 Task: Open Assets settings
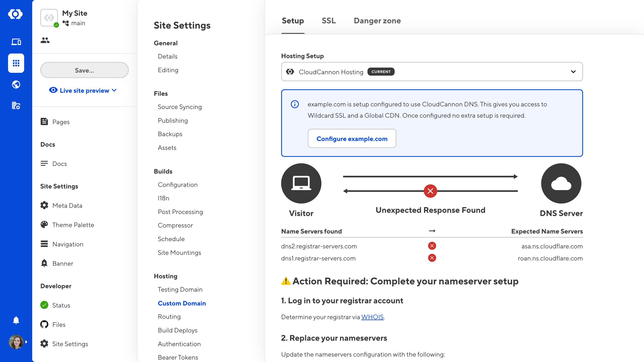[x=167, y=148]
